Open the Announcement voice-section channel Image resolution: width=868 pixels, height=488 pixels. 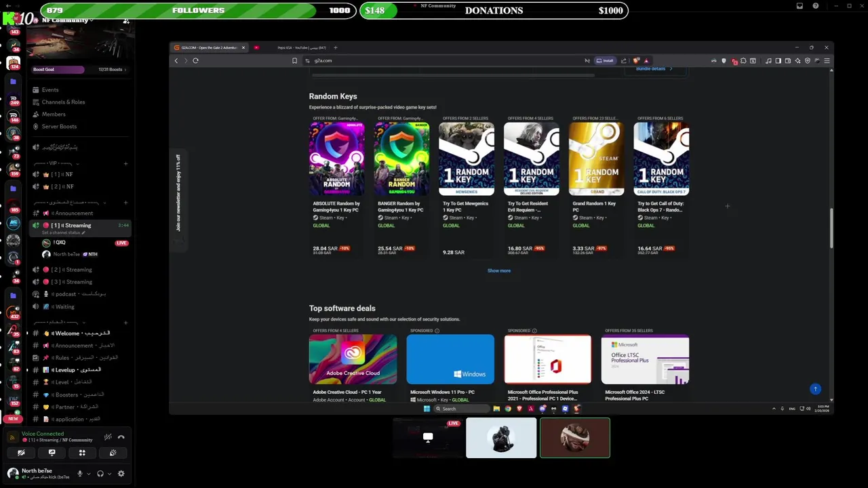[80, 213]
